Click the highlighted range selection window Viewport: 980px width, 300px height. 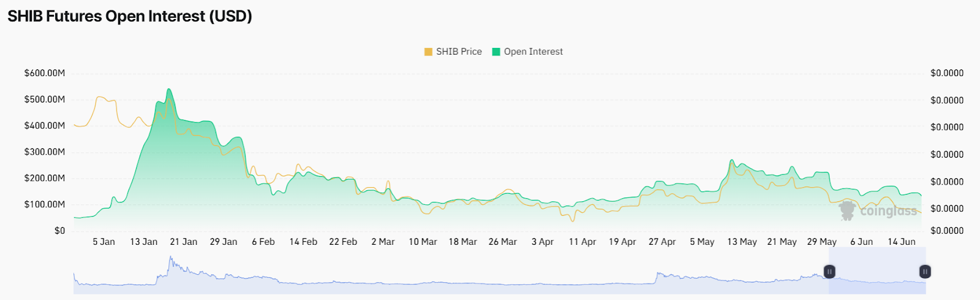(x=877, y=271)
